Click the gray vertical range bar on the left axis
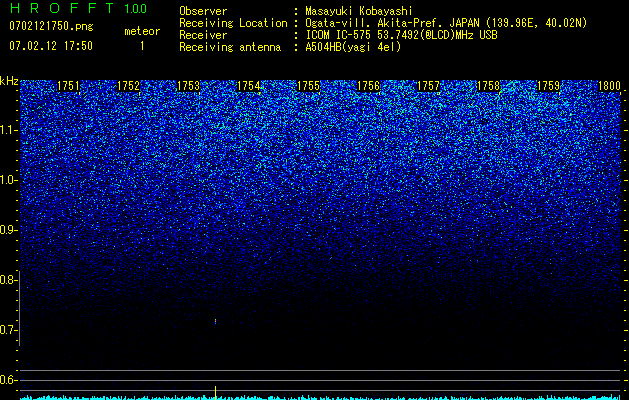 point(19,308)
